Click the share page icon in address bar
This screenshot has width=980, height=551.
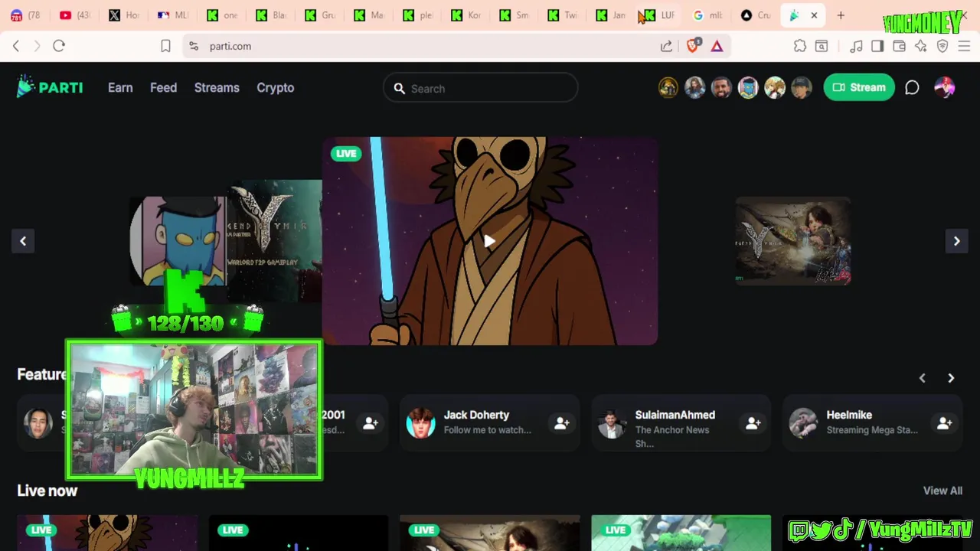(x=667, y=46)
